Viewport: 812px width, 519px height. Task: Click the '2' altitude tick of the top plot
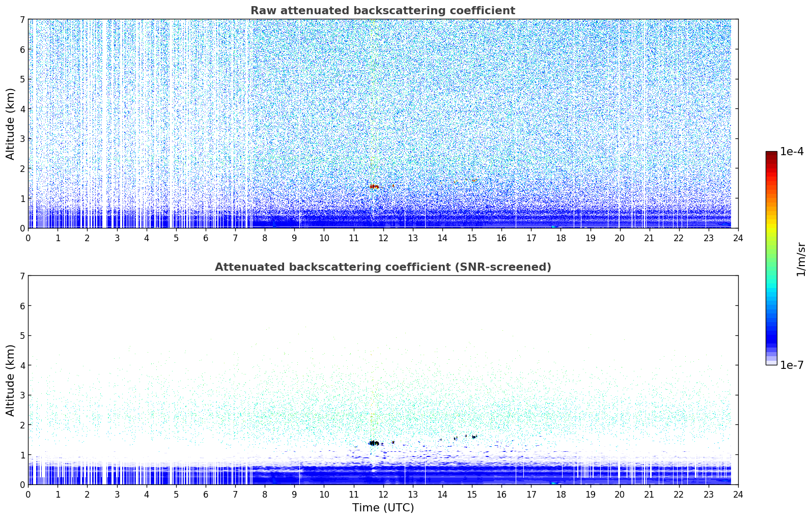[22, 168]
